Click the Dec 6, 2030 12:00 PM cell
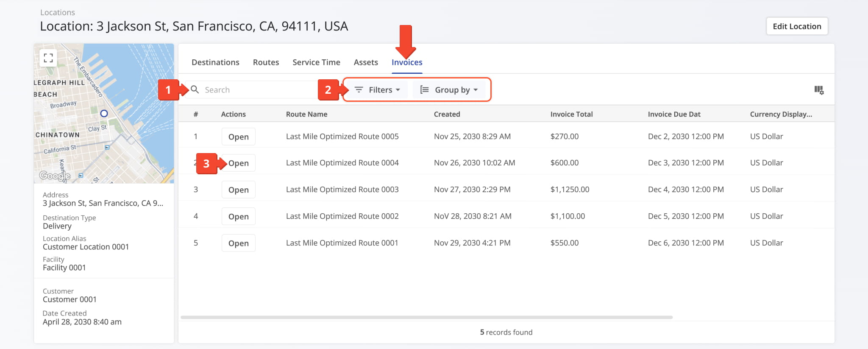Image resolution: width=868 pixels, height=349 pixels. coord(686,243)
